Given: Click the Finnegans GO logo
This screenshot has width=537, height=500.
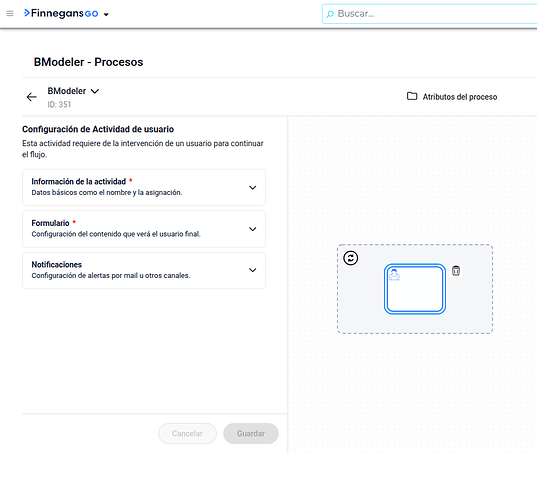Looking at the screenshot, I should click(61, 13).
